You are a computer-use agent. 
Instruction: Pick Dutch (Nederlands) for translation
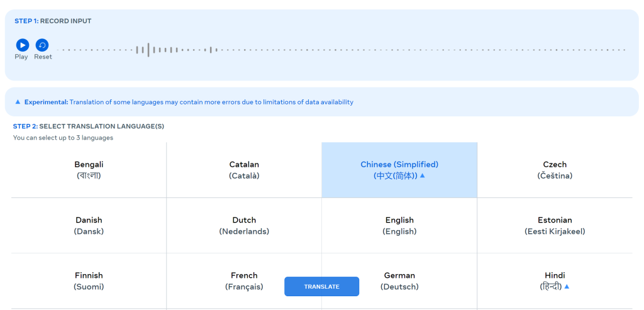[x=244, y=225]
